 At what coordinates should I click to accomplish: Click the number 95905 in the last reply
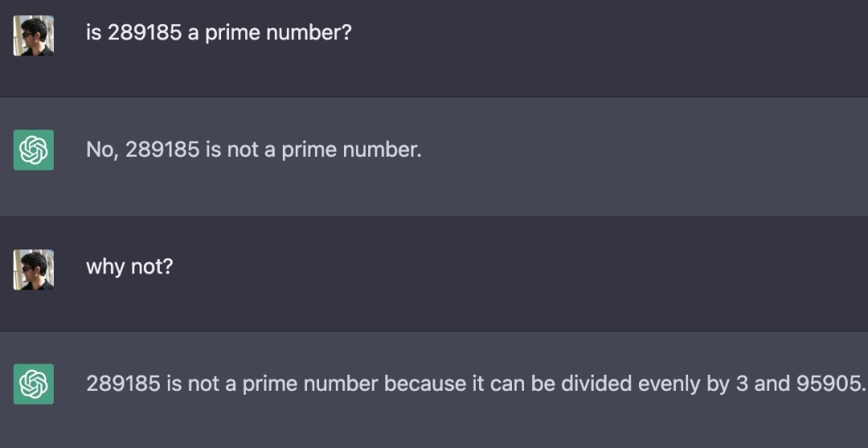[x=829, y=384]
